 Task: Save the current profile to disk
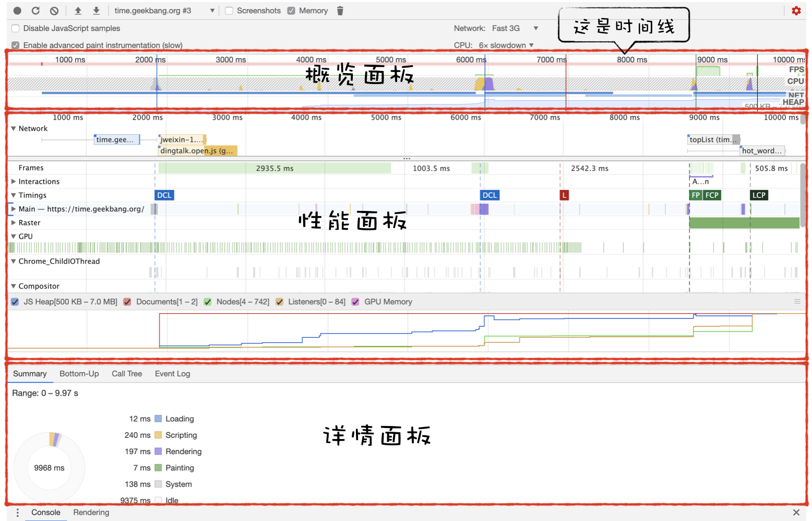pyautogui.click(x=96, y=10)
